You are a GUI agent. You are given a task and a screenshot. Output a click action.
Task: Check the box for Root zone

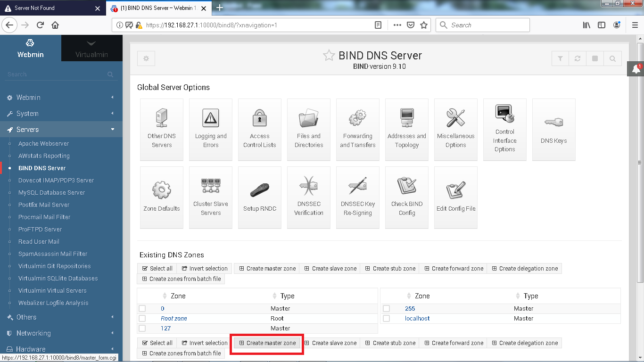click(142, 318)
